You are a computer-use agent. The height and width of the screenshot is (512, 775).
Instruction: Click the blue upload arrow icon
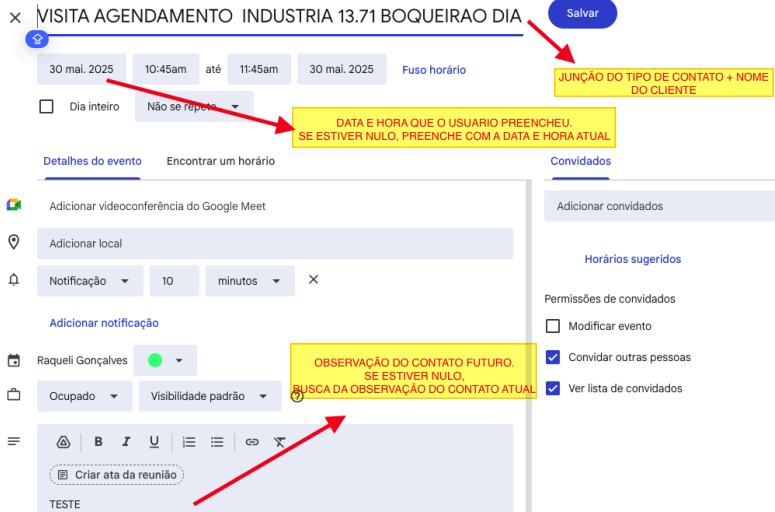(x=37, y=39)
